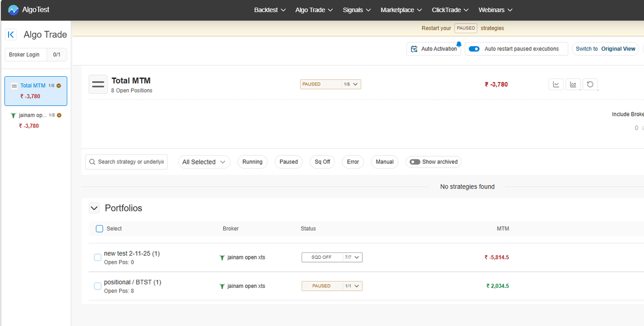Select the jainam op... sidebar entry
The height and width of the screenshot is (326, 644).
coord(36,120)
